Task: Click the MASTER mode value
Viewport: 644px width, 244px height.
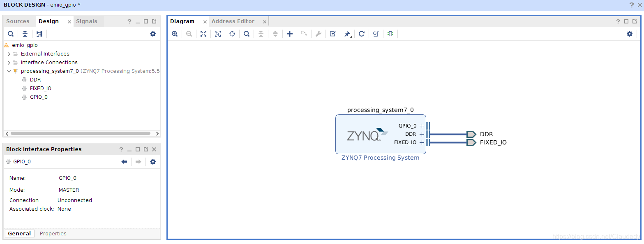Action: (69, 190)
